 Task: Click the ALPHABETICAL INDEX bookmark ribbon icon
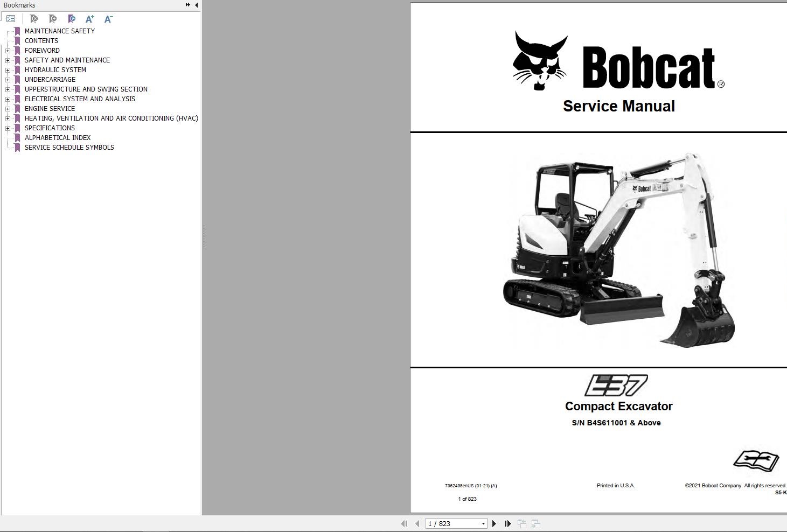17,138
